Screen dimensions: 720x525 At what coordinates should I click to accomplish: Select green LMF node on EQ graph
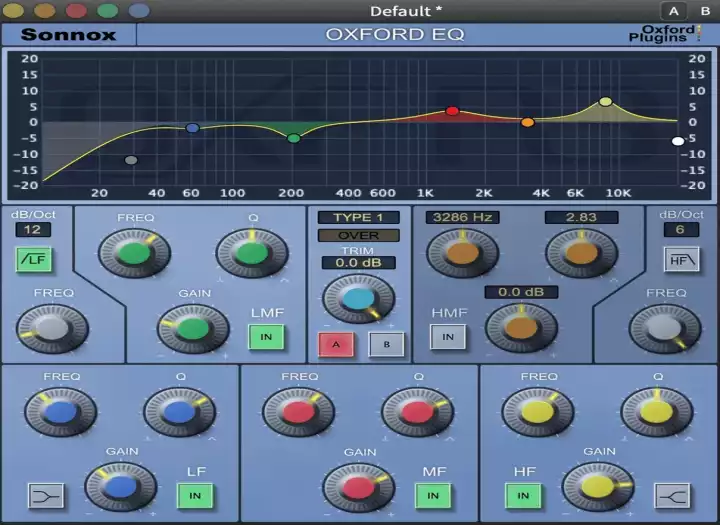pos(294,138)
